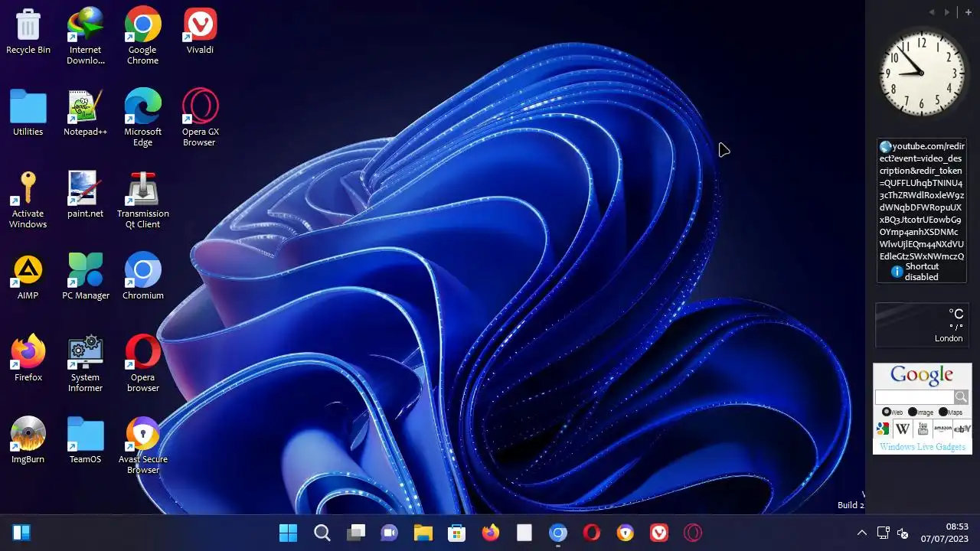Add a gadget with the plus button

(x=968, y=12)
